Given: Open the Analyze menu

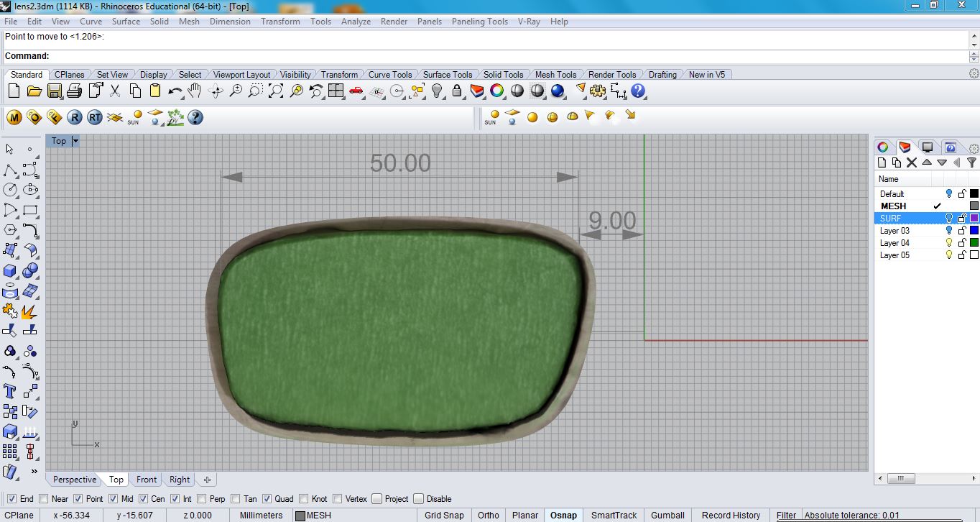Looking at the screenshot, I should 356,22.
